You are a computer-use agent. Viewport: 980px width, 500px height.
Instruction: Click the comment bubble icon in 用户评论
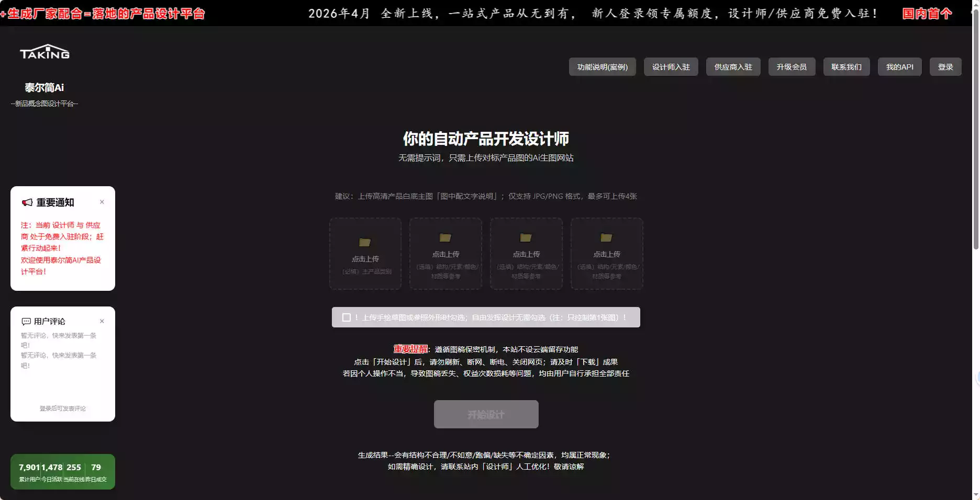(26, 321)
